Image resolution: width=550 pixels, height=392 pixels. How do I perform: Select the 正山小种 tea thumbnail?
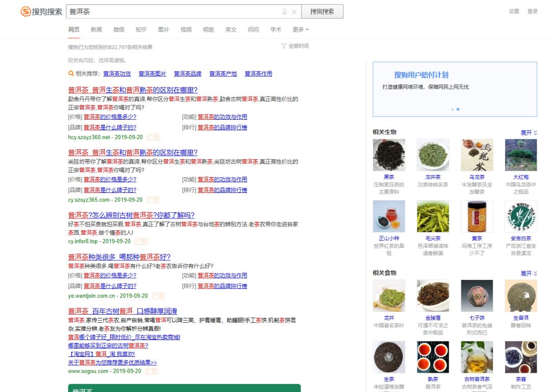(389, 216)
